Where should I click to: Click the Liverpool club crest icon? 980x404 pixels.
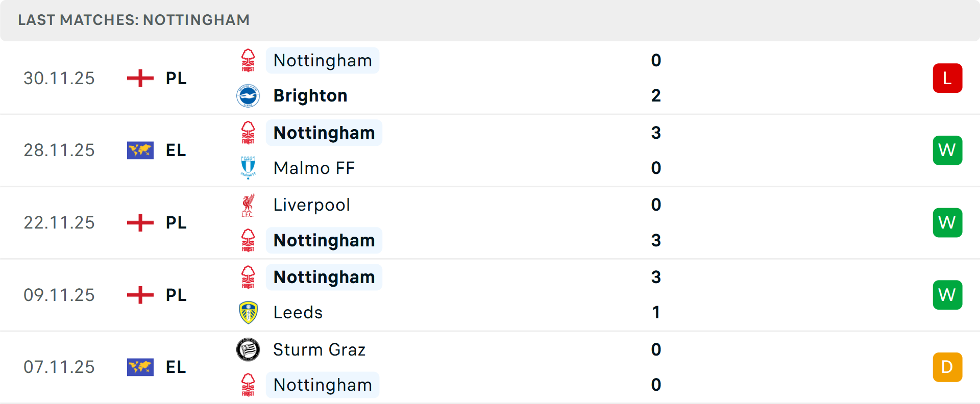(248, 205)
